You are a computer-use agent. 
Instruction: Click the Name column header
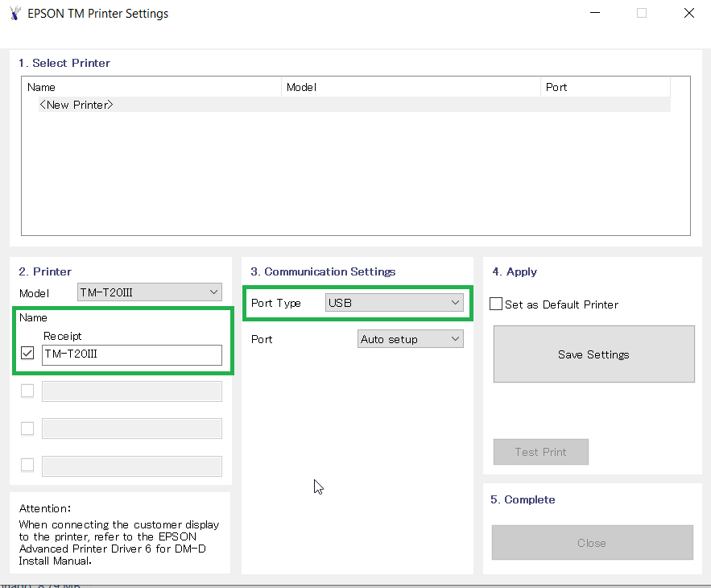click(x=151, y=87)
